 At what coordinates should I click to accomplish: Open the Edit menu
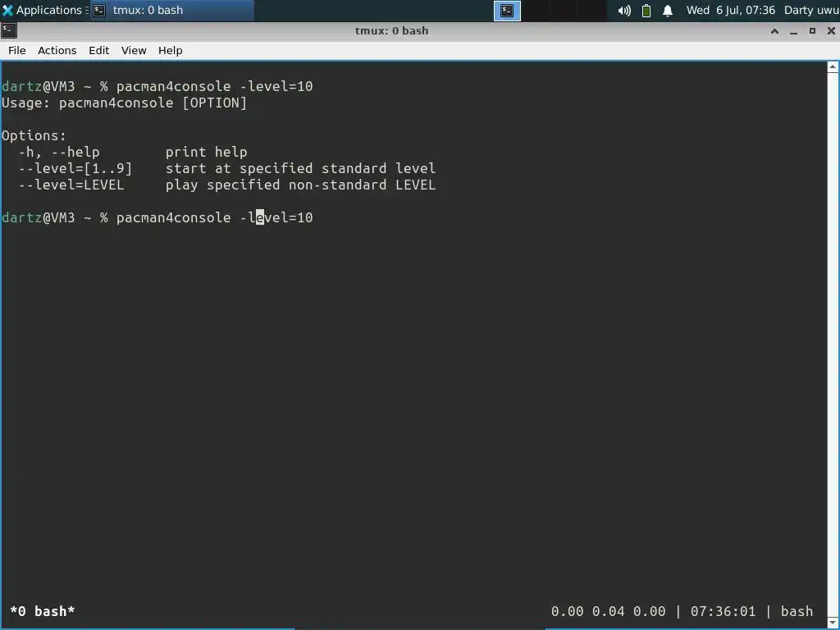click(98, 50)
